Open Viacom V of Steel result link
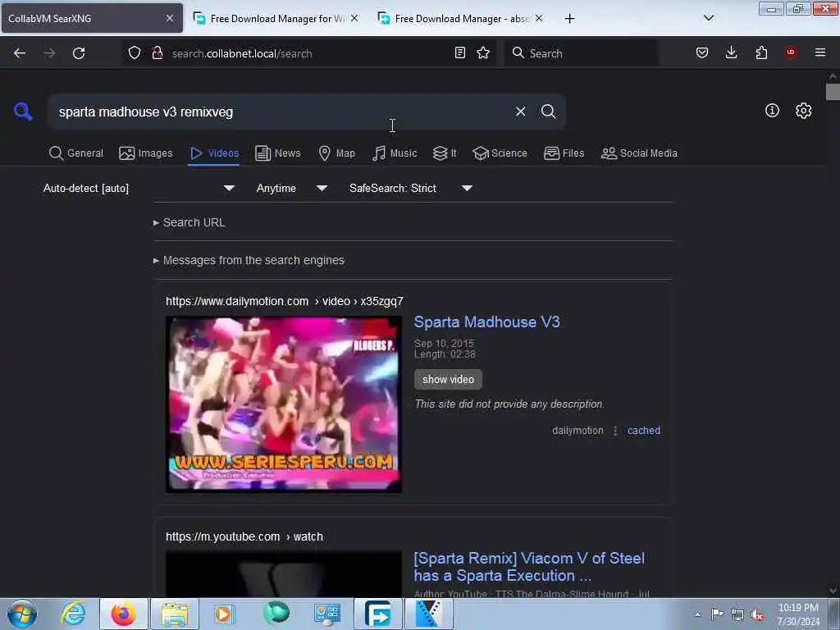The width and height of the screenshot is (840, 630). [529, 567]
